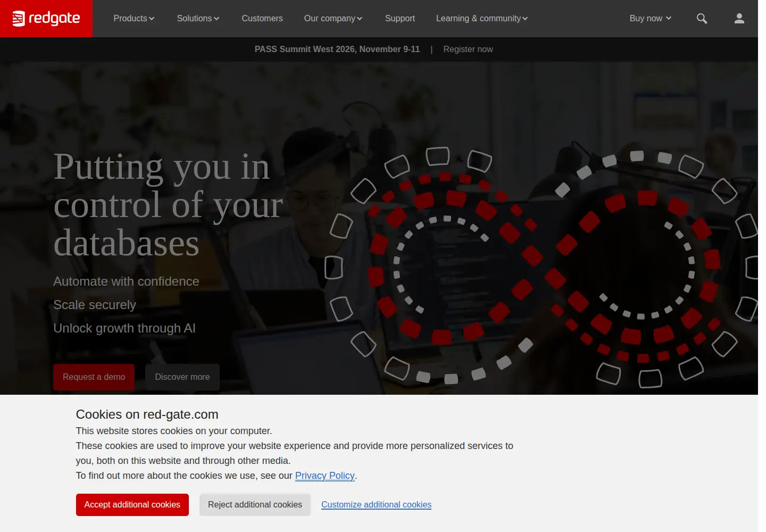Click the Redgate logo
766x532 pixels.
coord(46,19)
